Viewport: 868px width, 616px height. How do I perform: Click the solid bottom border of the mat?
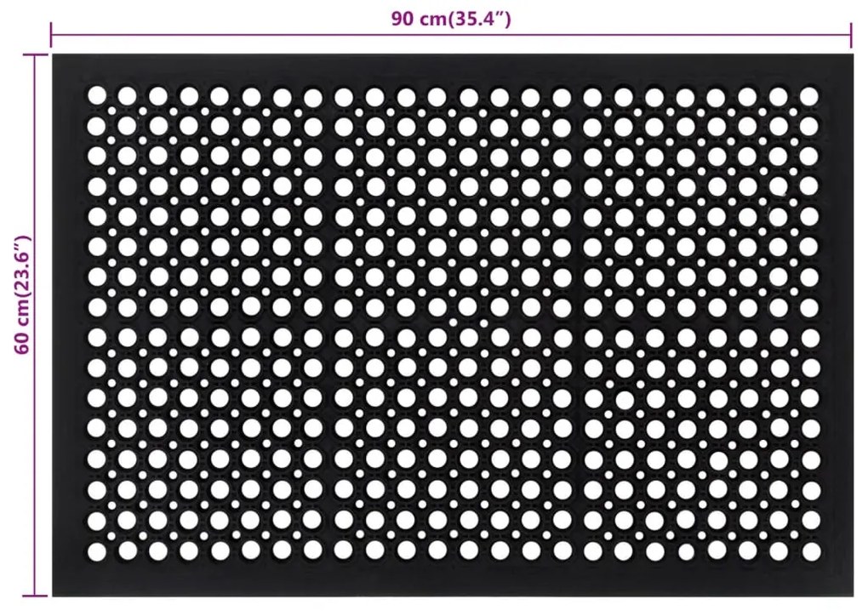451,580
